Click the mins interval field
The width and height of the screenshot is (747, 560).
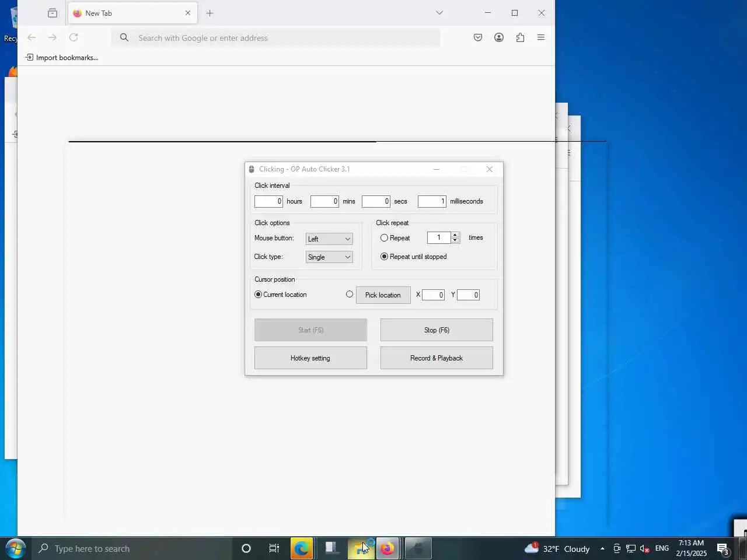324,201
